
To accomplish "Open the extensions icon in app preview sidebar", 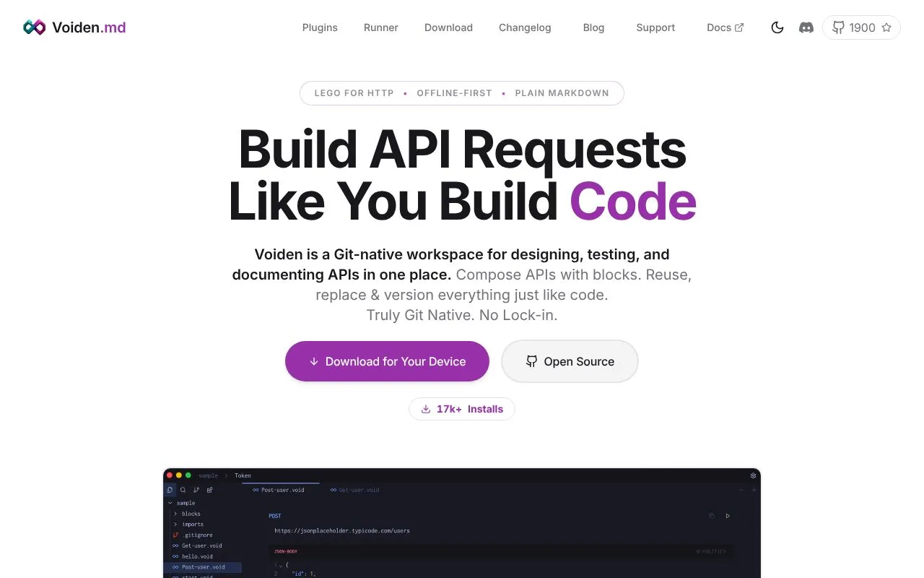I will (210, 490).
